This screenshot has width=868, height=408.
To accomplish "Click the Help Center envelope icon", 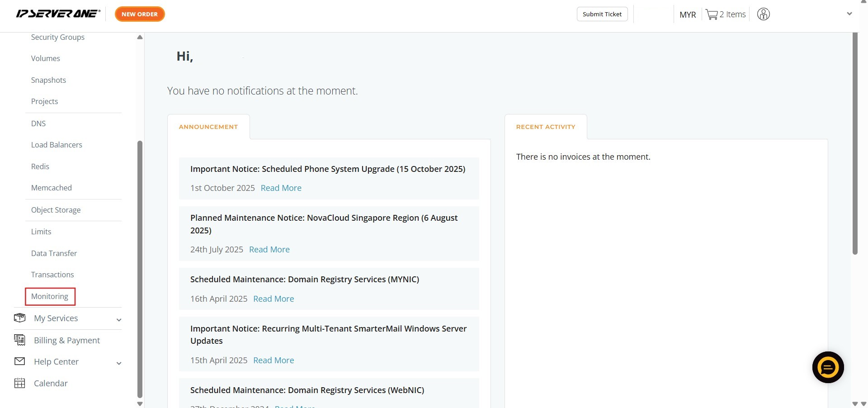I will click(19, 361).
